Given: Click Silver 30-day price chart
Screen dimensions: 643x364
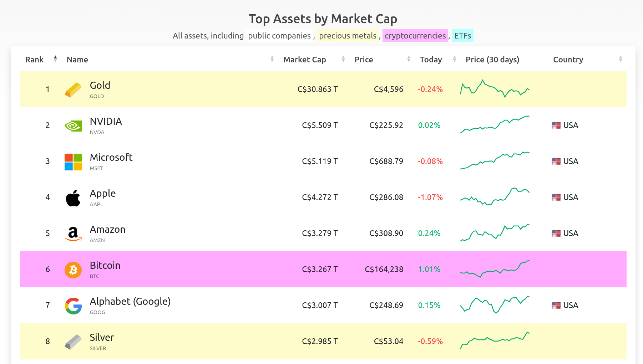Looking at the screenshot, I should point(495,340).
